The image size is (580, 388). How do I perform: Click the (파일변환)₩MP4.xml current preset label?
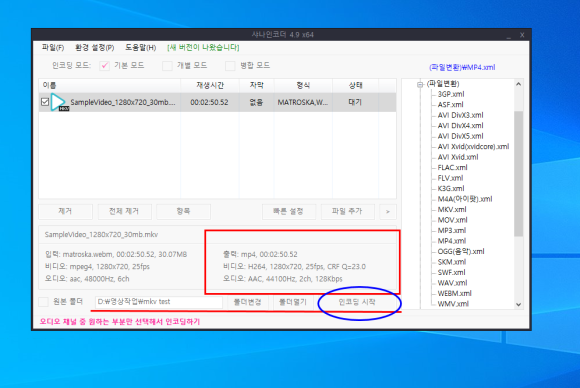click(x=462, y=67)
